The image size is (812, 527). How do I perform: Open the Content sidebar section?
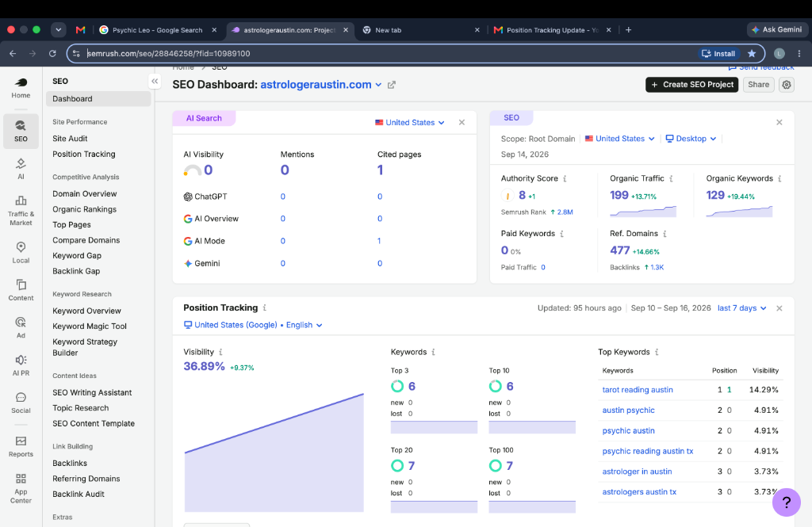(21, 290)
